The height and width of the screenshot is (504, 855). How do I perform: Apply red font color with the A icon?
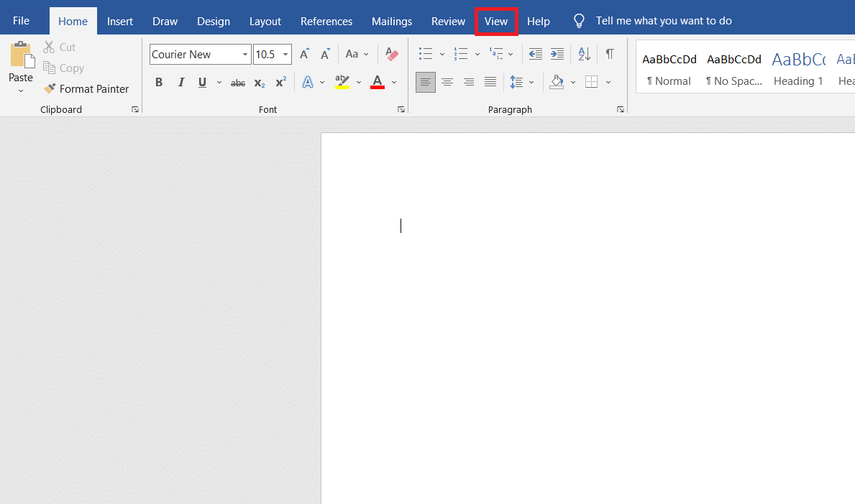[x=378, y=83]
